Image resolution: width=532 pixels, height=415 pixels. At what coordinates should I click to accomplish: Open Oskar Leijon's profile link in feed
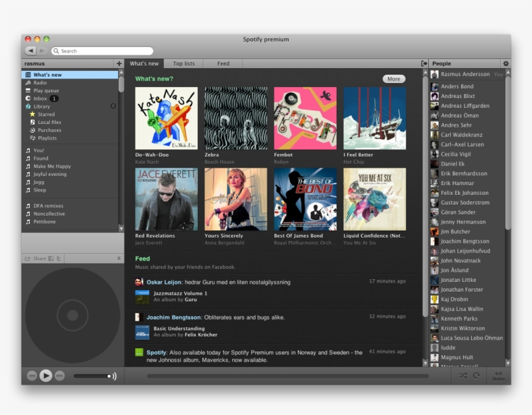coord(164,282)
